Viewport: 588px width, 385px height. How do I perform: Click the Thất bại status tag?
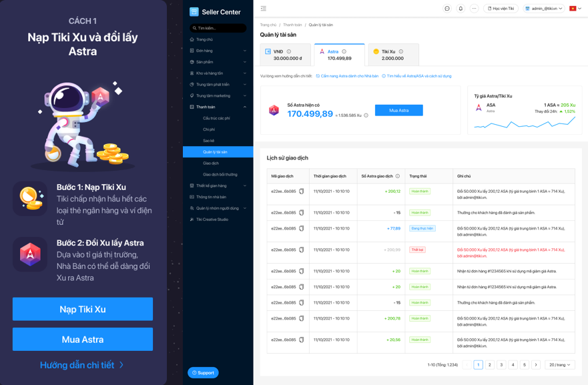(x=417, y=250)
